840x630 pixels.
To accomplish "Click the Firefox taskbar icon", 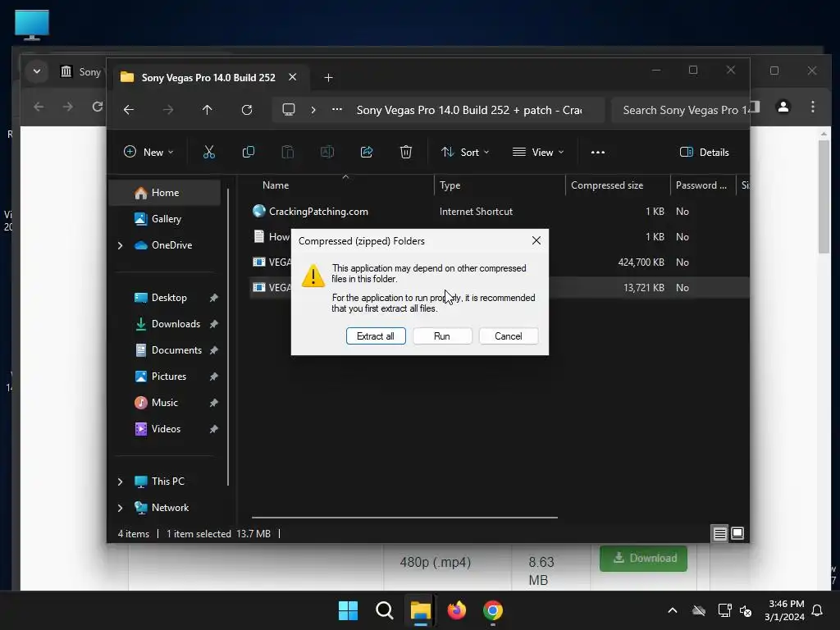I will pyautogui.click(x=456, y=610).
